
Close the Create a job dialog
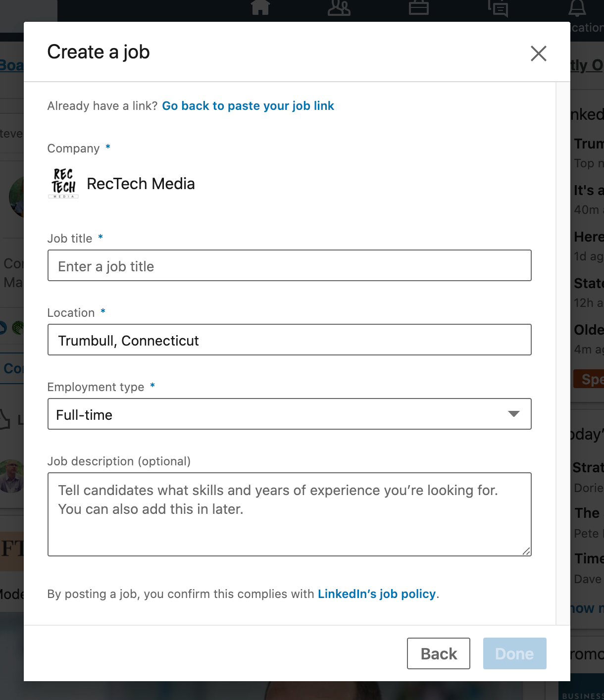click(x=539, y=54)
